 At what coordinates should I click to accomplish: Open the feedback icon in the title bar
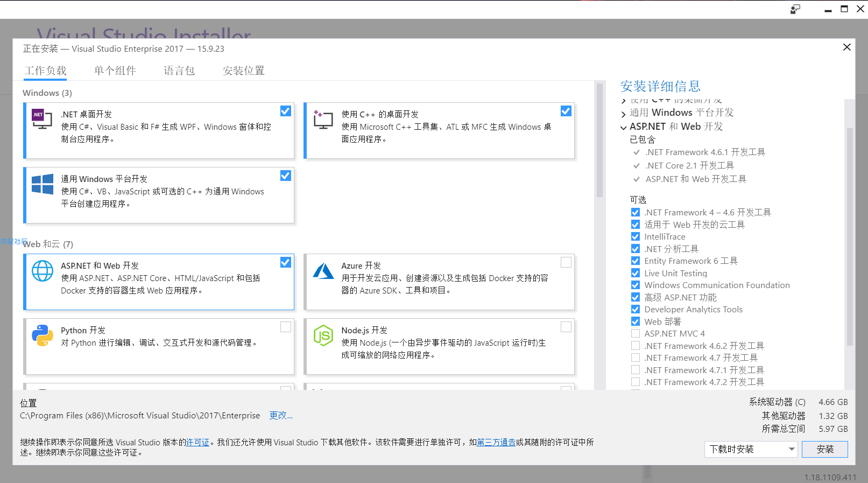point(795,9)
